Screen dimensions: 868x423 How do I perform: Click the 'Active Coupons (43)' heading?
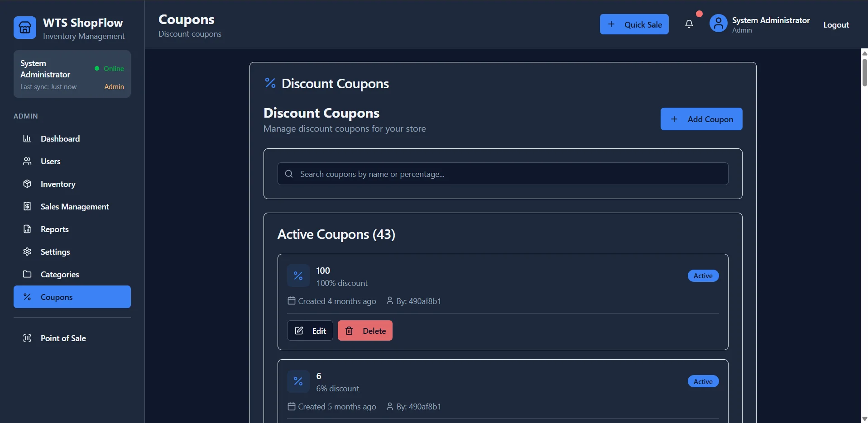336,234
